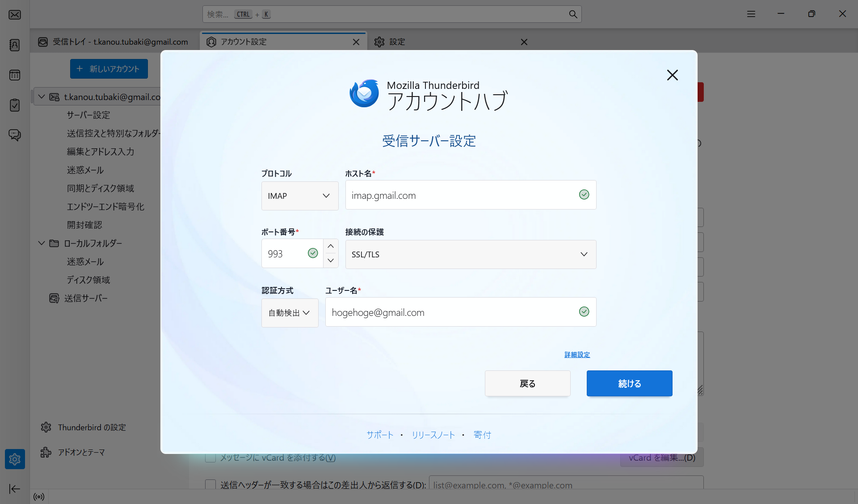Click the hostname input field
858x504 pixels.
click(x=460, y=195)
